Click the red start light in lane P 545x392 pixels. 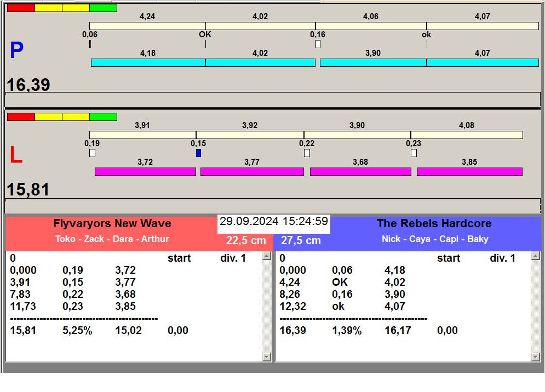tap(21, 8)
